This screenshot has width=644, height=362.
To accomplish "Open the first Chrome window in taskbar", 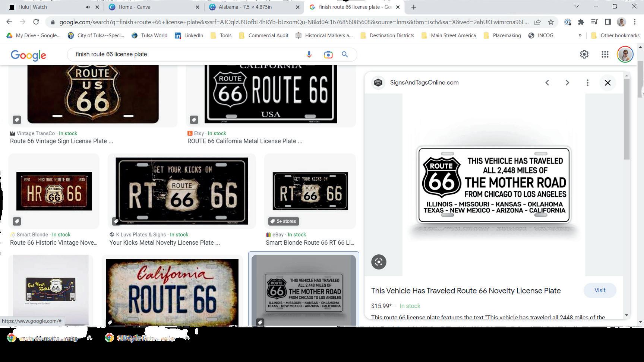I will coord(50,338).
